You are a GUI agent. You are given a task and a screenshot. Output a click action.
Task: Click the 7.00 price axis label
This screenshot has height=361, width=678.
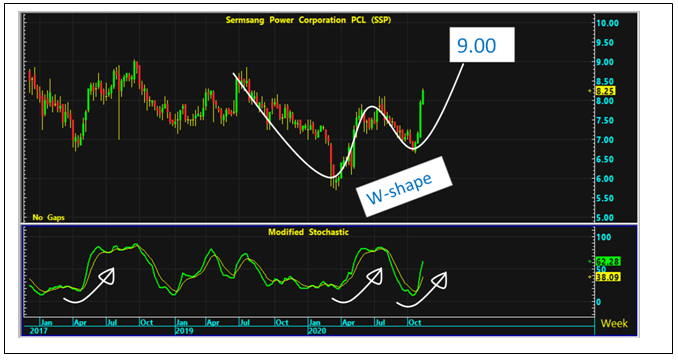605,140
